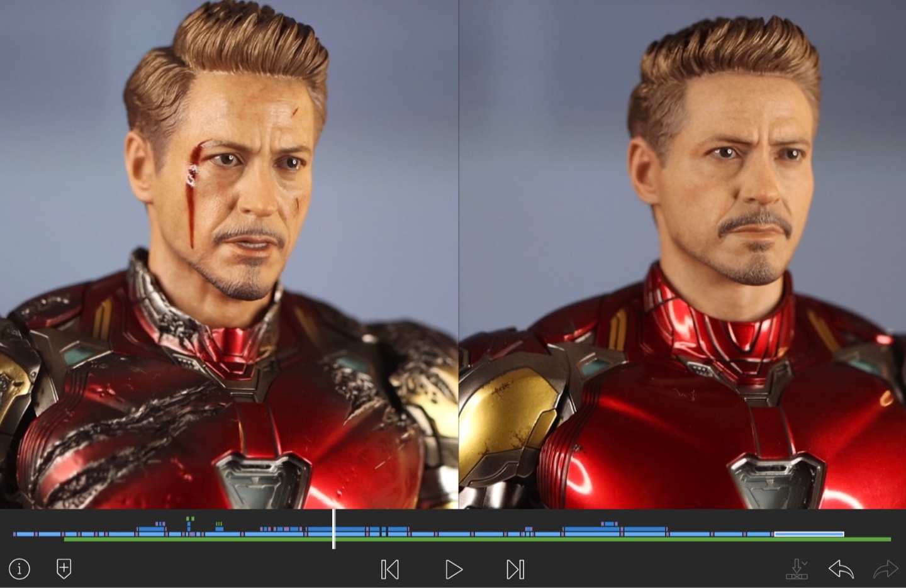Image resolution: width=906 pixels, height=588 pixels.
Task: Select the white-outlined clip at timeline end
Action: pos(808,534)
